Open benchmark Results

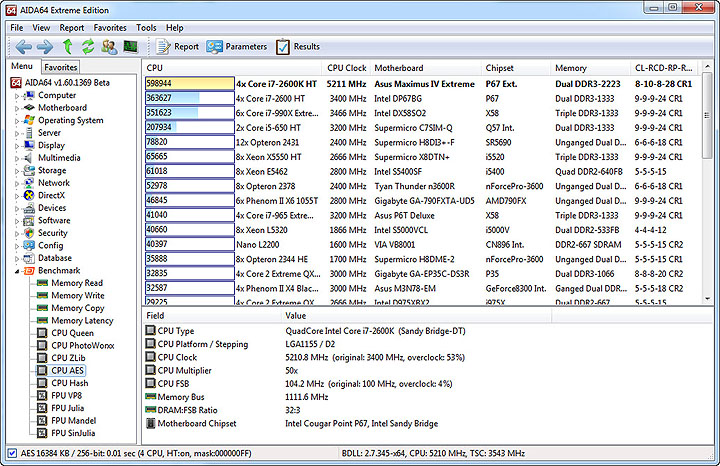coord(298,46)
